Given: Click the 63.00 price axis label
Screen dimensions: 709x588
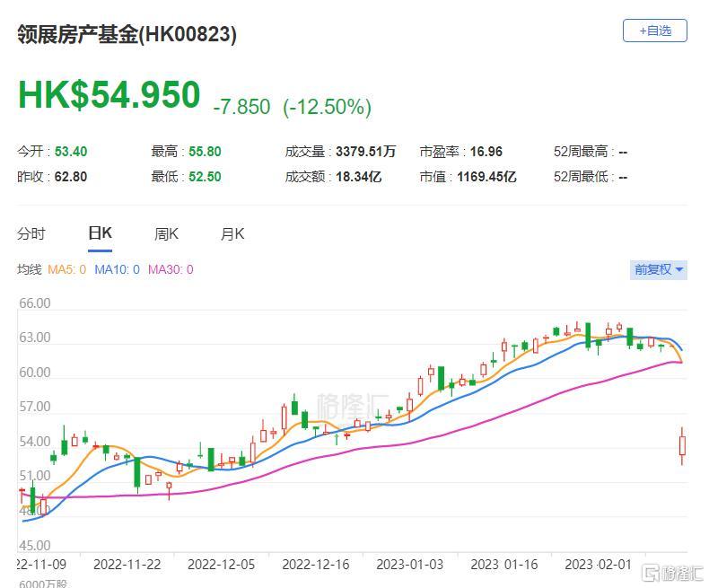Looking at the screenshot, I should pos(35,338).
